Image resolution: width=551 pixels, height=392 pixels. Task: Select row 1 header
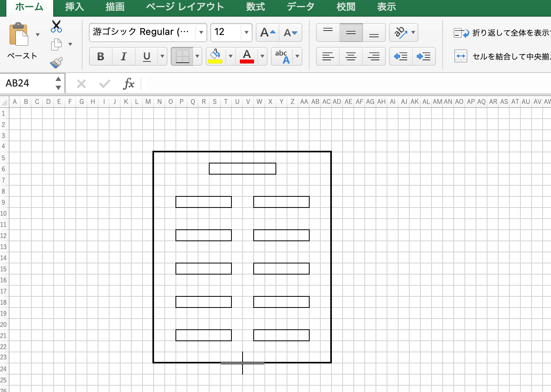(x=4, y=113)
